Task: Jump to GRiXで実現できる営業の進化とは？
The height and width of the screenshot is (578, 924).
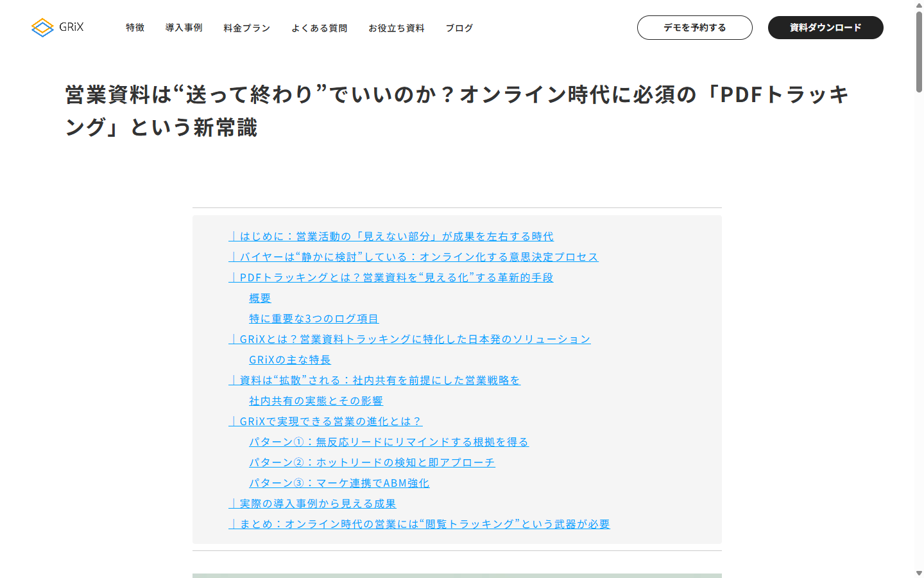Action: point(325,421)
